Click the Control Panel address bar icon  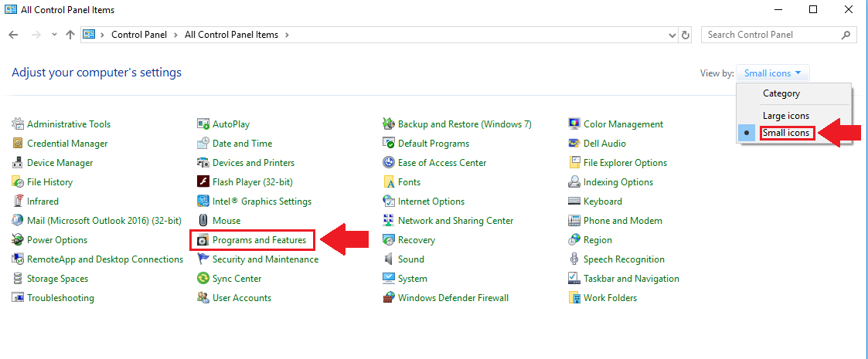[x=89, y=34]
